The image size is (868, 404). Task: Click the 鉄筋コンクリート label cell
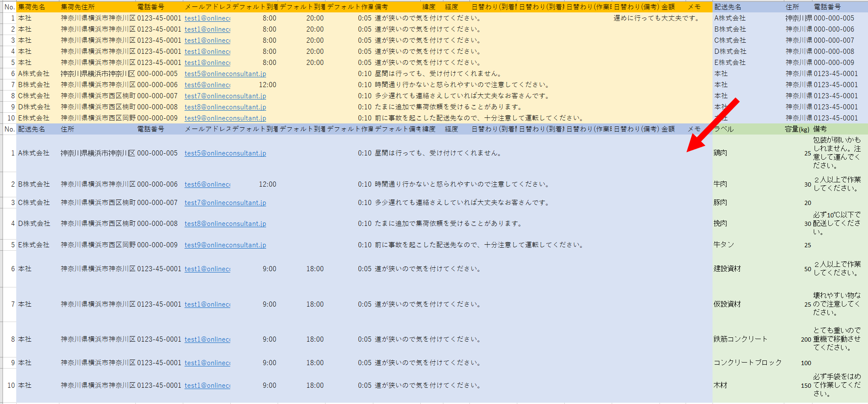(x=741, y=339)
